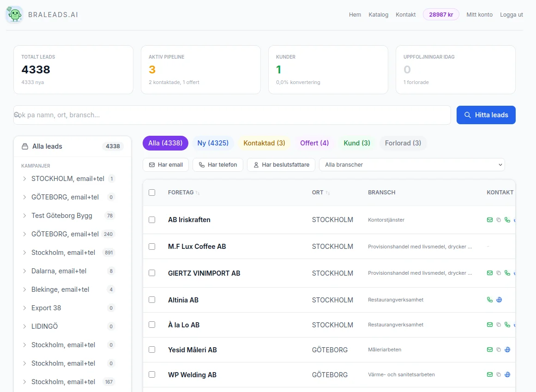Screen dimensions: 536x392
Task: Click the email icon for AB Iriskraften
Action: click(490, 220)
